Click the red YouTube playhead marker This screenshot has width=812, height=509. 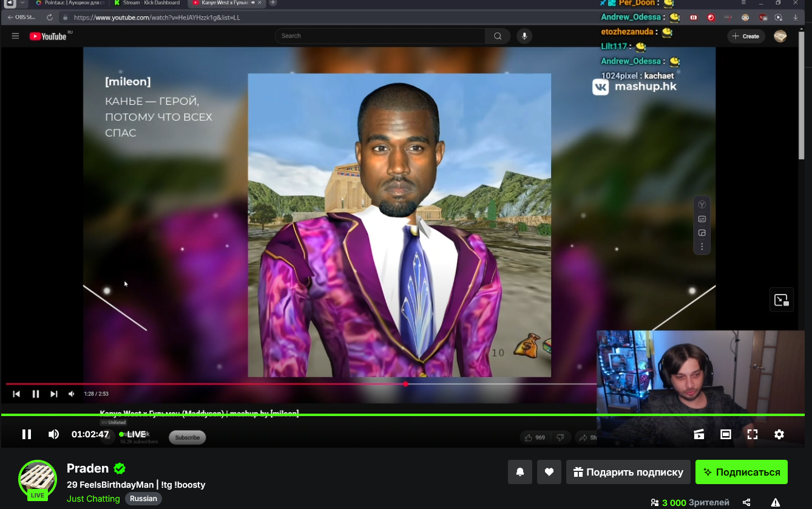(405, 384)
